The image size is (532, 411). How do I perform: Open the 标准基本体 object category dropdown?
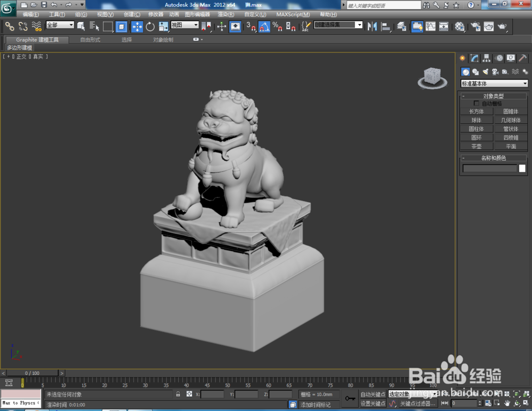[494, 83]
